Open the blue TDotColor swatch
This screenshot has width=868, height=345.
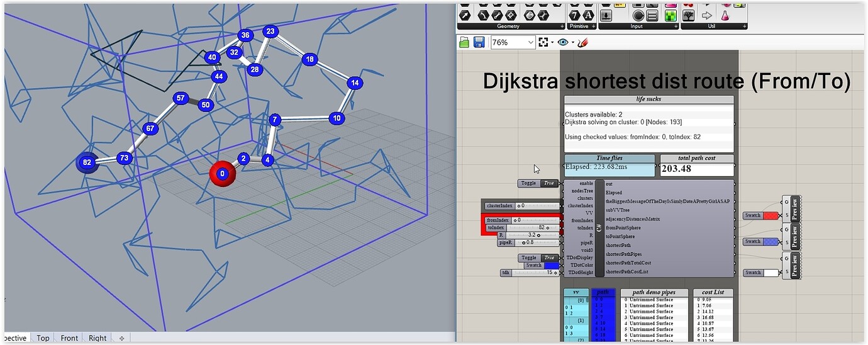pos(542,265)
